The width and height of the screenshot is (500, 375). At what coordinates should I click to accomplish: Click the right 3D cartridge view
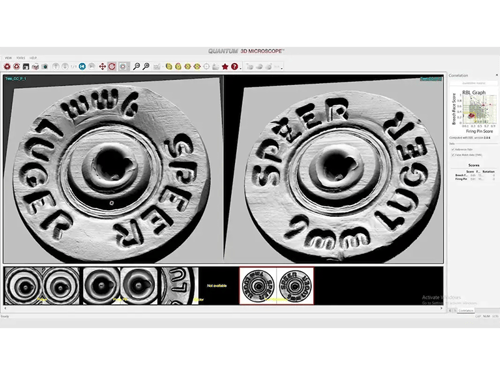tap(334, 169)
